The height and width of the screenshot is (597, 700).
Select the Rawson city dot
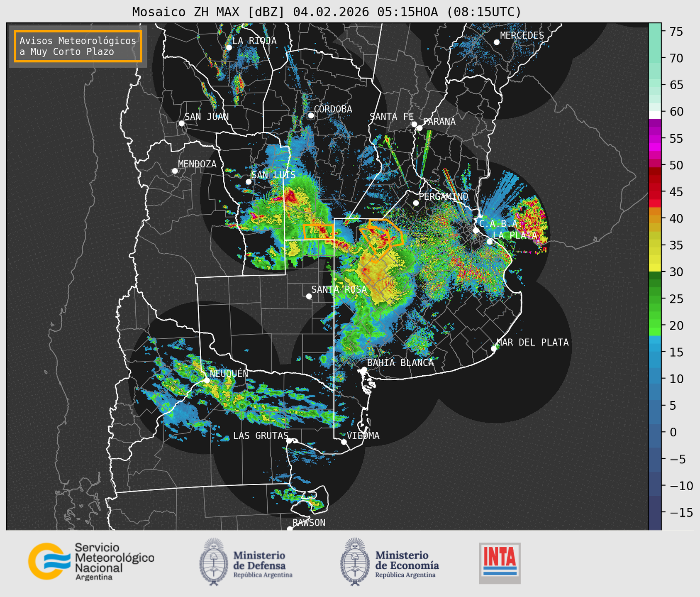point(290,529)
